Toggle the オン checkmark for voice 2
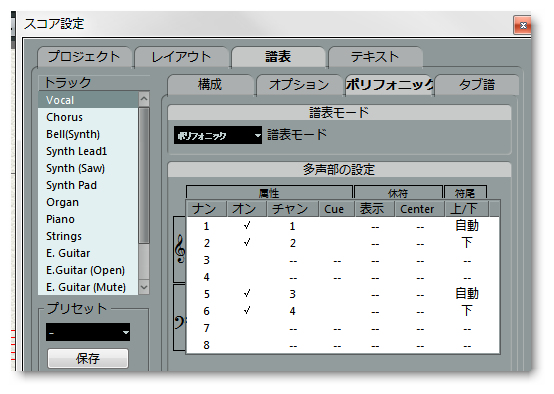Screen dimensions: 554x394 247,243
